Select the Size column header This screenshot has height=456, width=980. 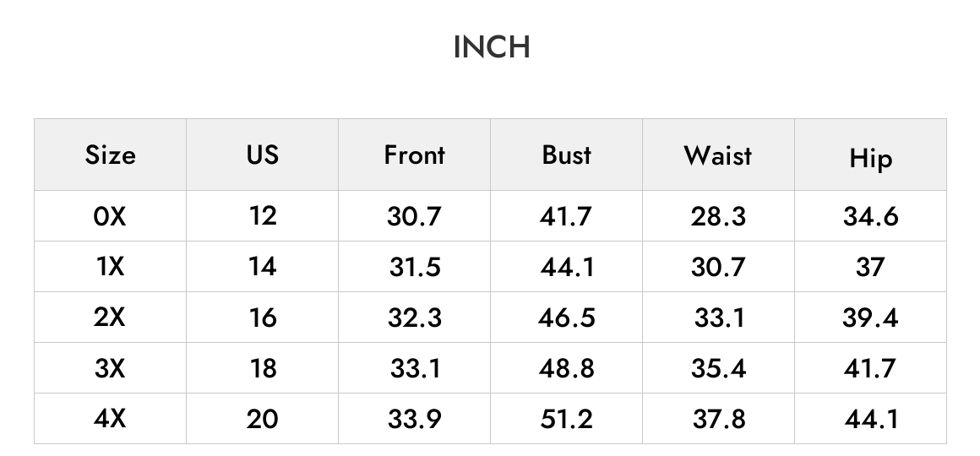click(x=110, y=155)
